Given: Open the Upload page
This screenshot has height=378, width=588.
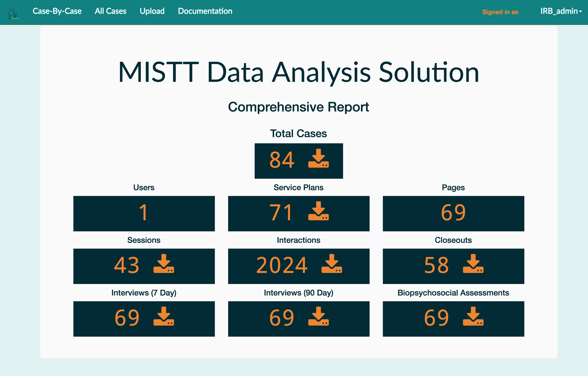Looking at the screenshot, I should 152,11.
